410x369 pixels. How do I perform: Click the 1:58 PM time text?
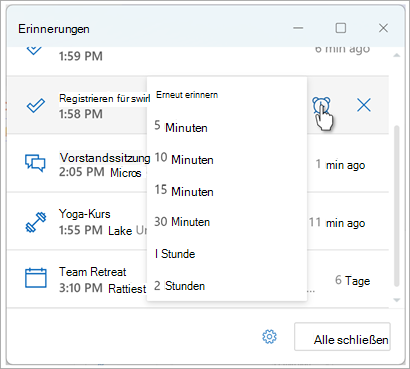pyautogui.click(x=81, y=114)
